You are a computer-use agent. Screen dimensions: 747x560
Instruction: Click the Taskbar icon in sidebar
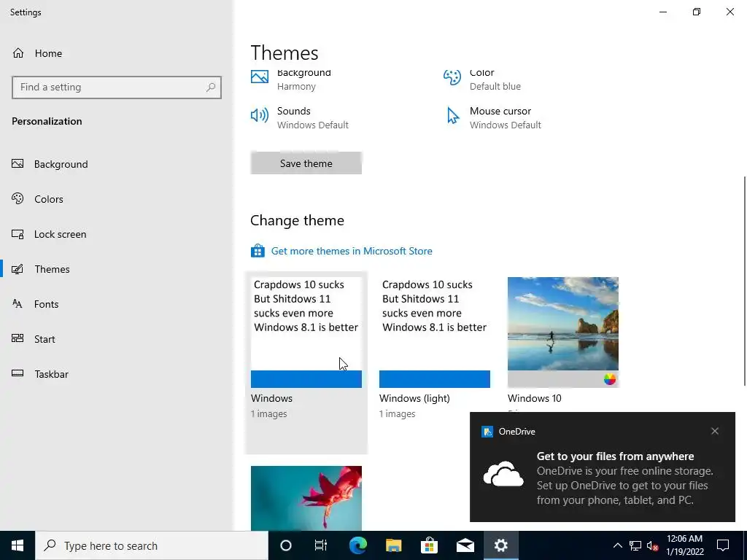18,373
